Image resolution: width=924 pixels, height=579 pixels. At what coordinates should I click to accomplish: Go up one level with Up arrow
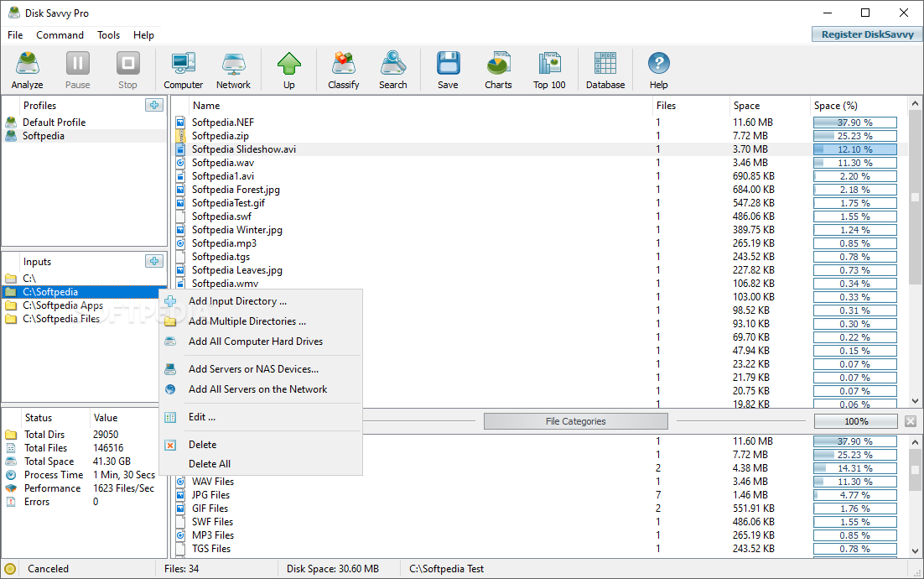coord(288,70)
